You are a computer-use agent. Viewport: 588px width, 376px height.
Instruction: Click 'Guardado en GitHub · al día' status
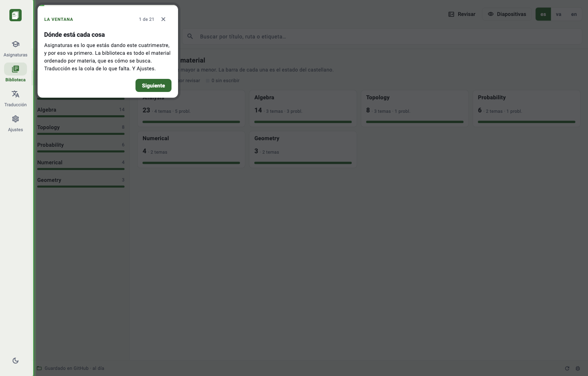(74, 368)
